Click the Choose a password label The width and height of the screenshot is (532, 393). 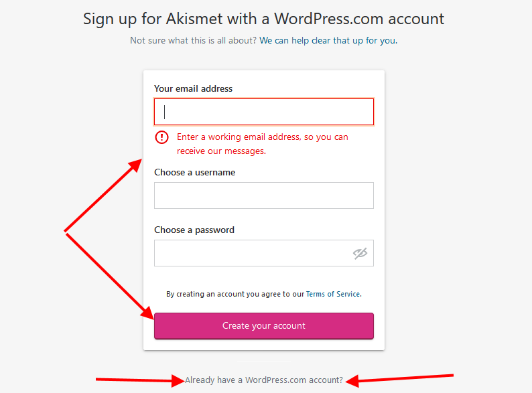pos(194,230)
